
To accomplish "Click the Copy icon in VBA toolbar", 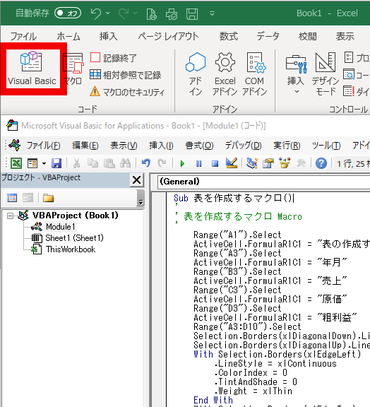I will pos(92,163).
